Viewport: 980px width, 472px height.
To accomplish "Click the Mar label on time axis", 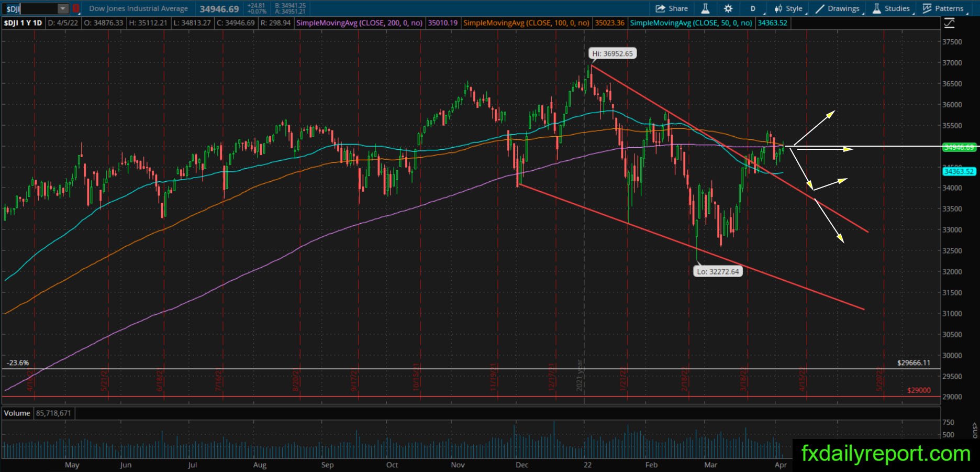I will [x=711, y=465].
